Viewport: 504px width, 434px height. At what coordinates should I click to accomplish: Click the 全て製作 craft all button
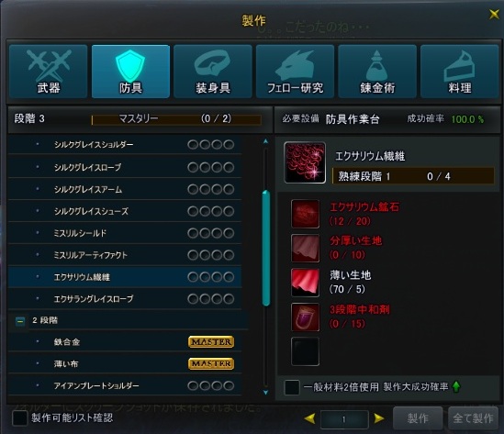[473, 418]
